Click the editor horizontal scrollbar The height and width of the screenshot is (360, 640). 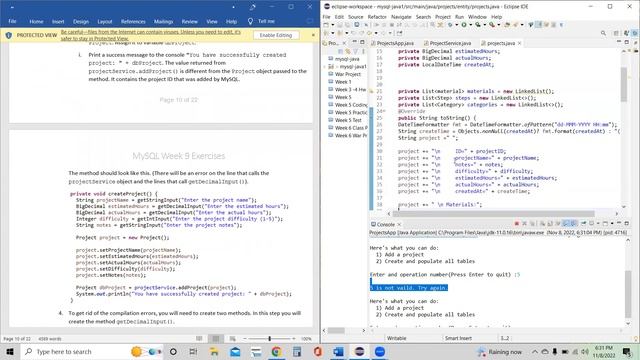(x=493, y=213)
